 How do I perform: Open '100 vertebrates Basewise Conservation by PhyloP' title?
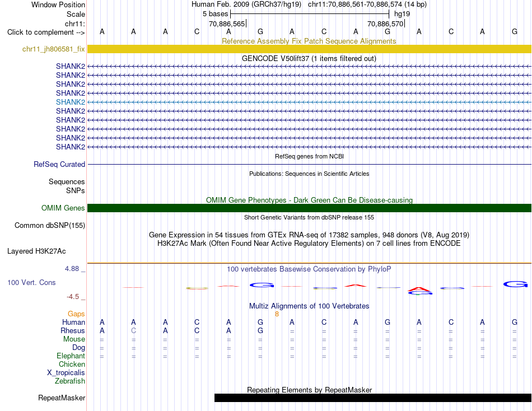[309, 269]
